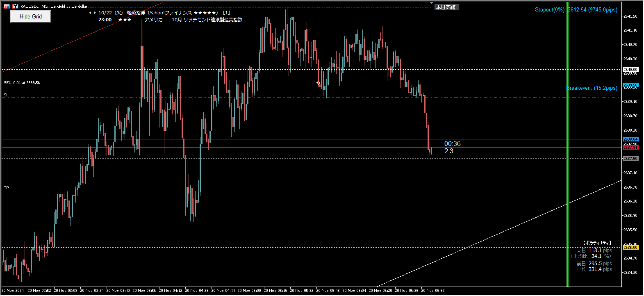Click the 本日高値 label tag
The image size is (644, 296).
tap(446, 7)
